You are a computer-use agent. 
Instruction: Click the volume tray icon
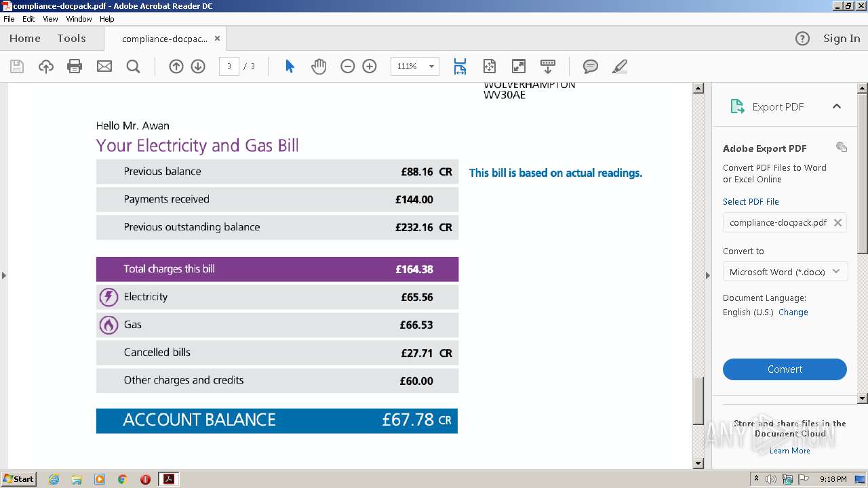tap(771, 479)
